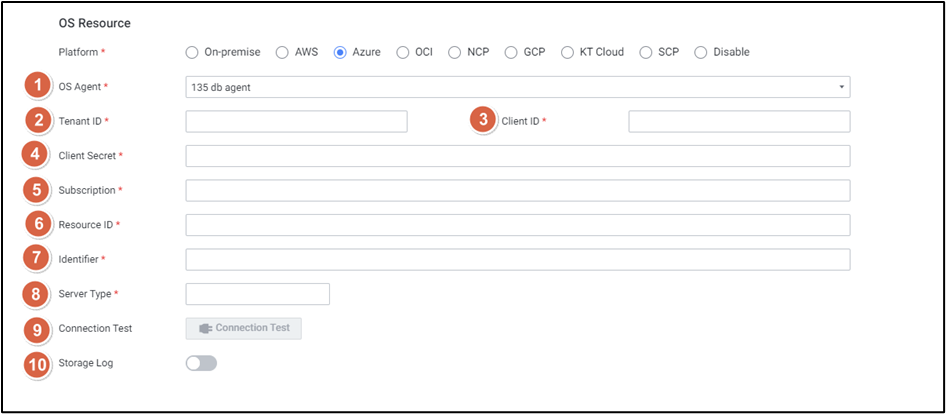Choose the Azure platform radio button
The width and height of the screenshot is (946, 414).
(340, 52)
